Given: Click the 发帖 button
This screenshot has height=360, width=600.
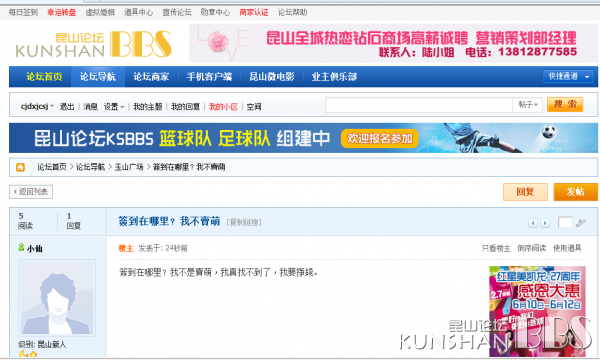Looking at the screenshot, I should (575, 192).
